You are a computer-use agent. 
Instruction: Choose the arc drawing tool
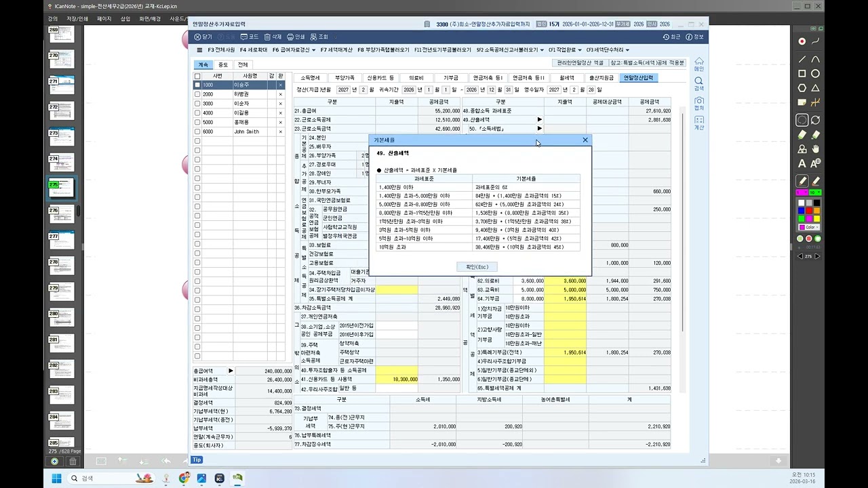(x=816, y=60)
